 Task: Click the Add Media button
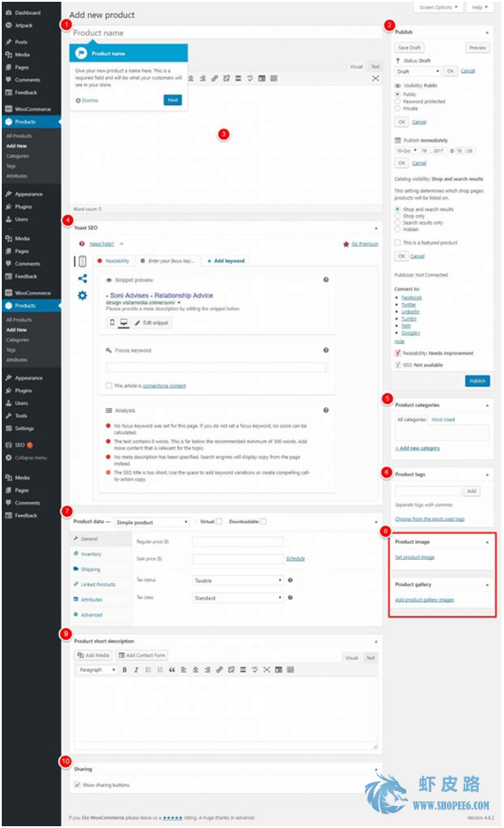pyautogui.click(x=93, y=655)
